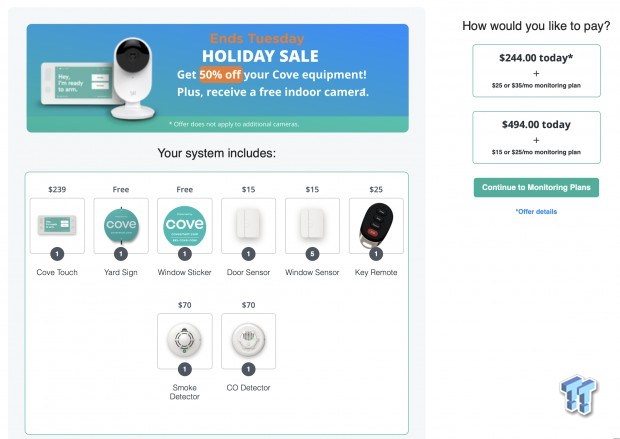Click Continue to Monitoring Plans button

(536, 187)
